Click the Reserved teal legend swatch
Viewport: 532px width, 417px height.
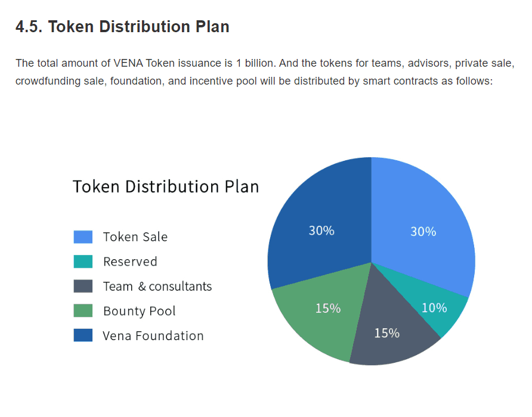[83, 262]
